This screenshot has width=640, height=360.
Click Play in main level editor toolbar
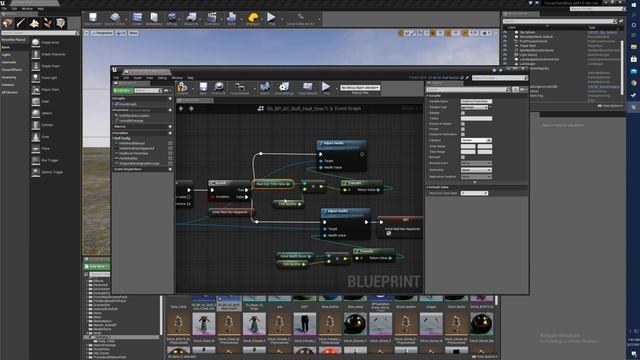coord(271,19)
